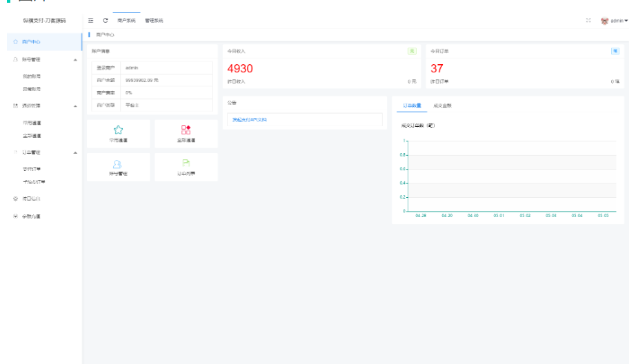Open the admin user dropdown menu
Viewport: 636px width, 364px height.
click(x=619, y=21)
